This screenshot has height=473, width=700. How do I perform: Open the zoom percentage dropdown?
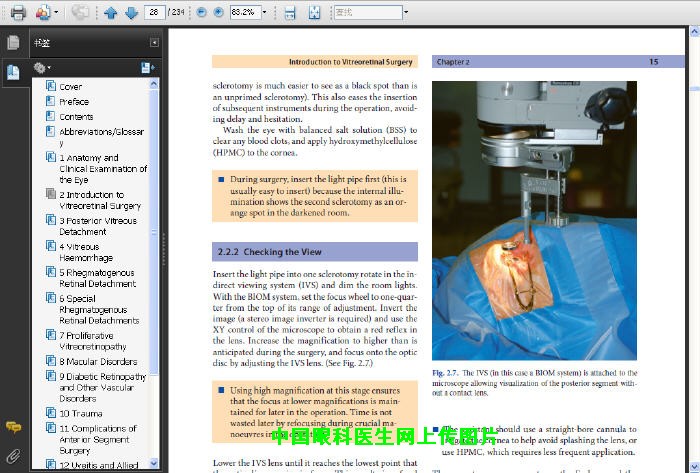point(264,12)
